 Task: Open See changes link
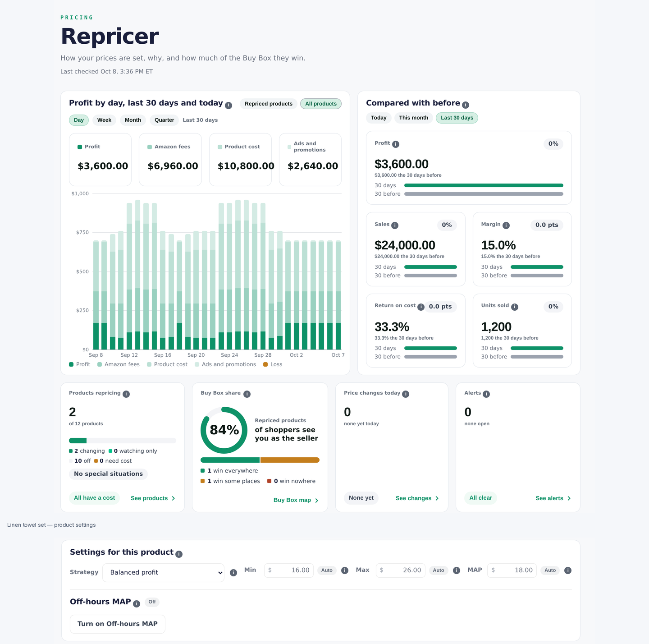coord(417,498)
